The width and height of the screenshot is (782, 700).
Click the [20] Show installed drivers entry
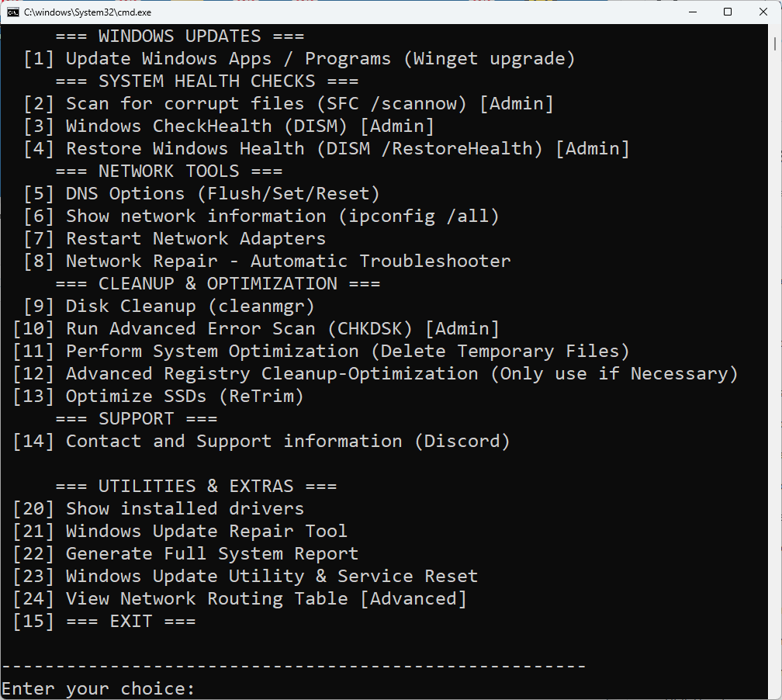coord(158,509)
